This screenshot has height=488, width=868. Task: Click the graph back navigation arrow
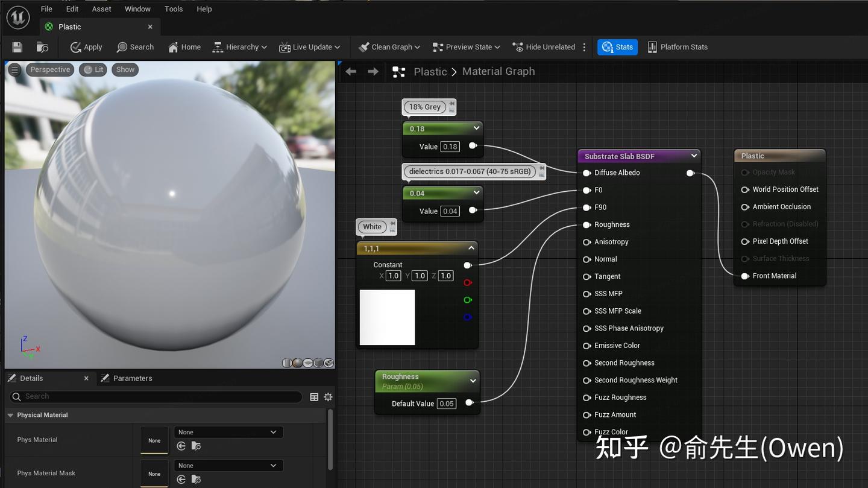(x=351, y=72)
